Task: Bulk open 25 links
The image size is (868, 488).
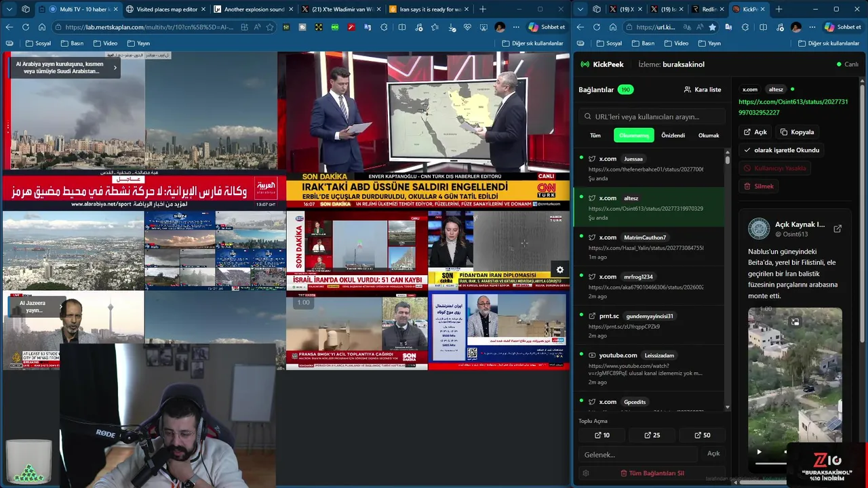Action: [652, 435]
